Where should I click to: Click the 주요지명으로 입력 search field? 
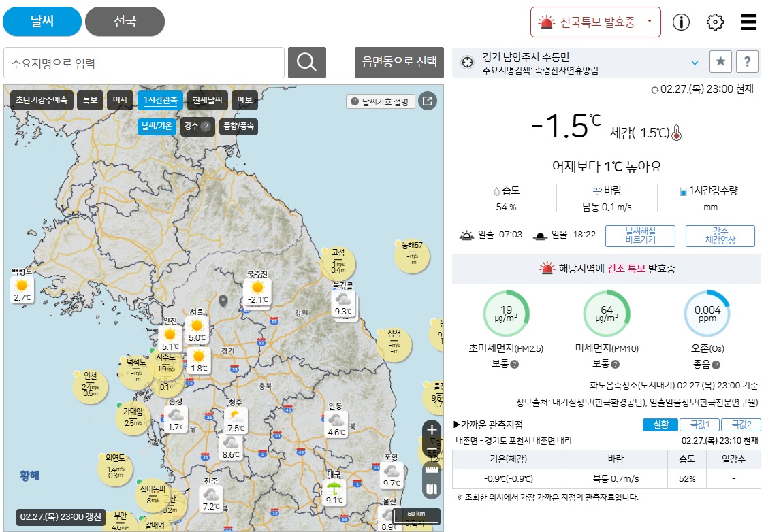click(144, 63)
